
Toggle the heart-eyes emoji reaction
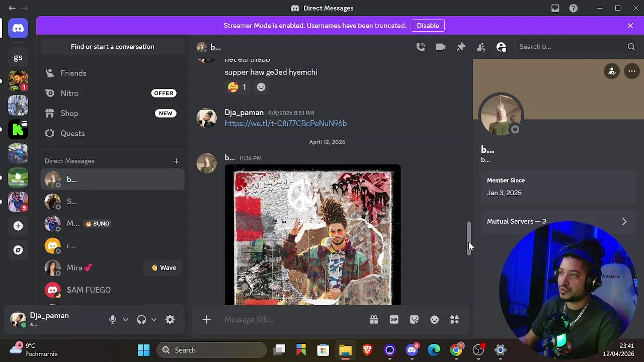point(237,87)
